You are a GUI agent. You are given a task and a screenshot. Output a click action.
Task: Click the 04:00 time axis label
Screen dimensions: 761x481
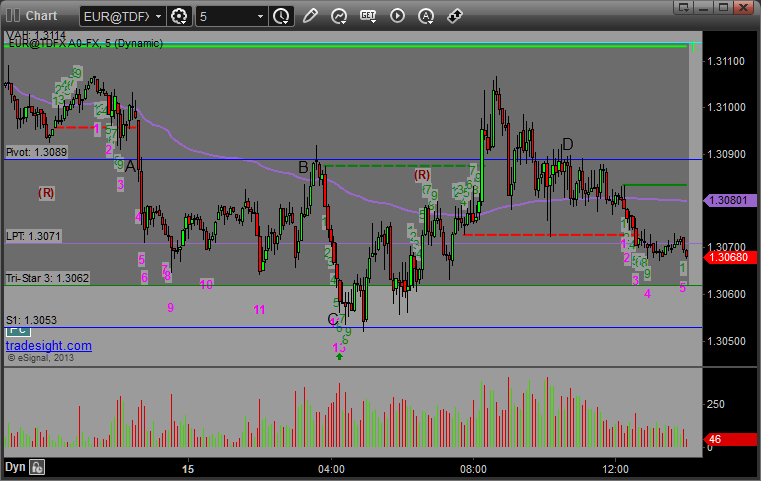pos(331,469)
